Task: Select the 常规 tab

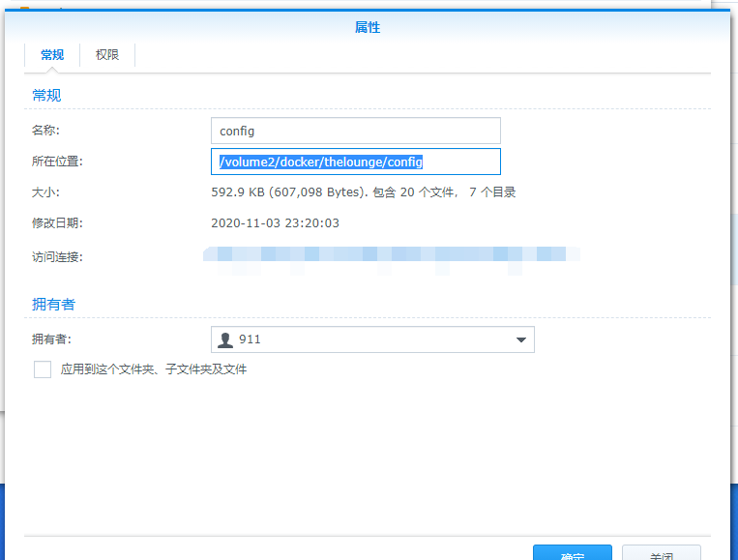Action: (52, 55)
